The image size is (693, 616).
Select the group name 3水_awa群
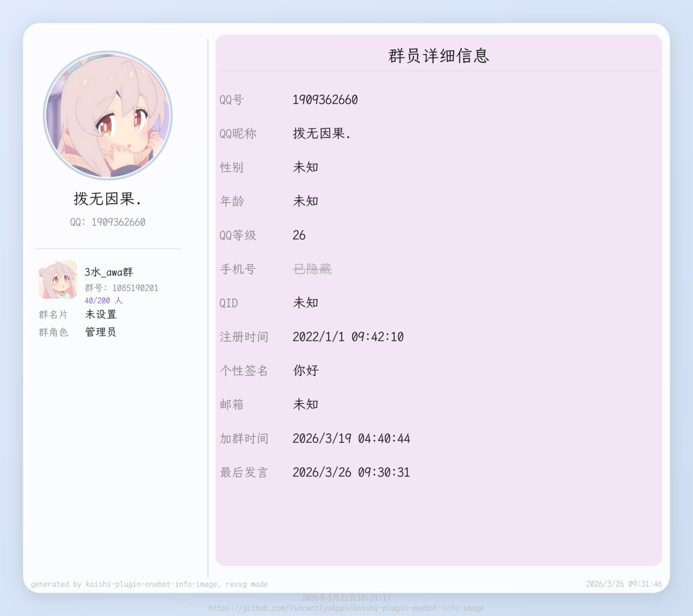click(109, 272)
